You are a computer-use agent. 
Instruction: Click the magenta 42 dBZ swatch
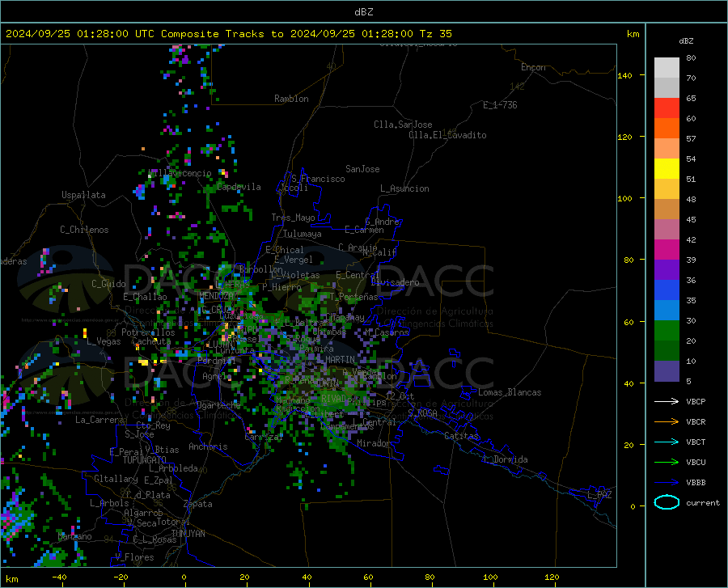point(667,250)
